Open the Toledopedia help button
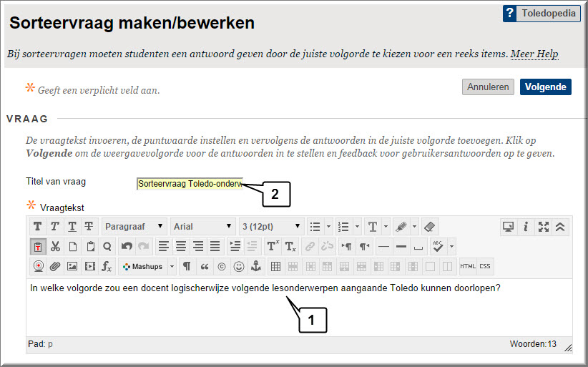The width and height of the screenshot is (588, 367). [542, 14]
